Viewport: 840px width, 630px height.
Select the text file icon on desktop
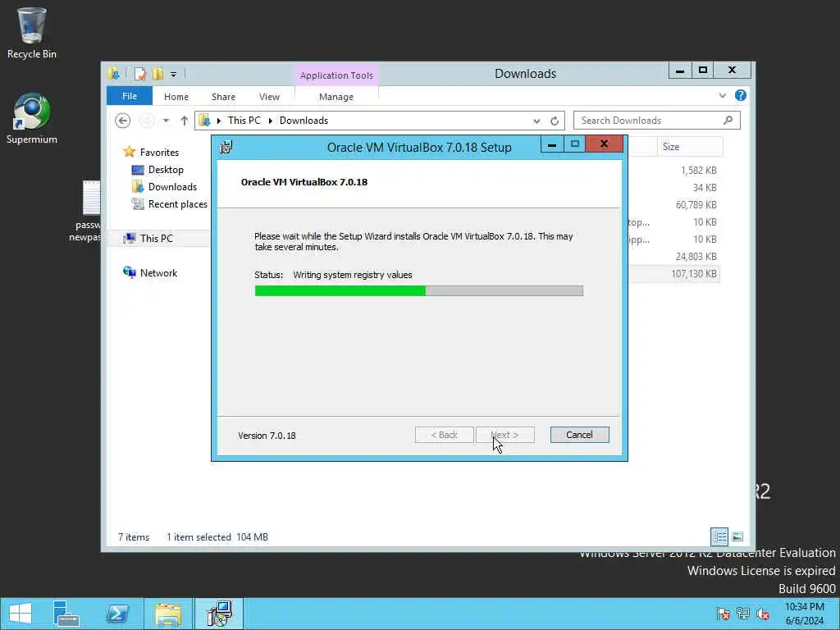click(91, 199)
